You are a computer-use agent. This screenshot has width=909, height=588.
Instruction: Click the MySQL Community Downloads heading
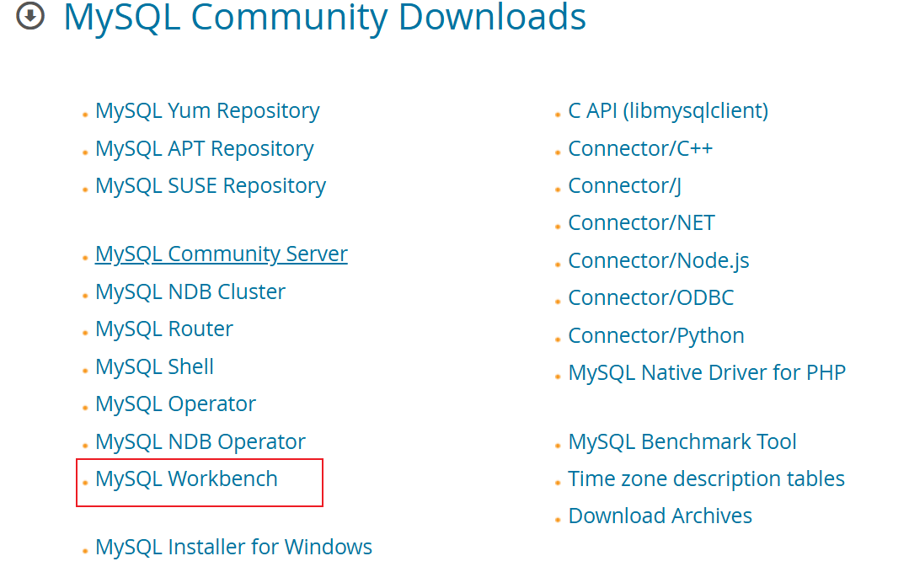(x=324, y=16)
